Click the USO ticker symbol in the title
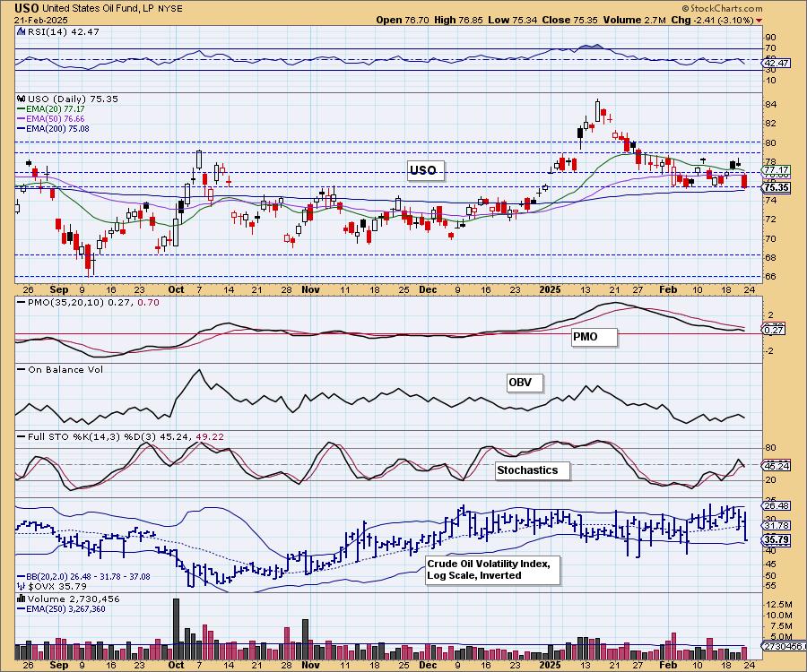Screen dimensions: 807x672 (26, 8)
